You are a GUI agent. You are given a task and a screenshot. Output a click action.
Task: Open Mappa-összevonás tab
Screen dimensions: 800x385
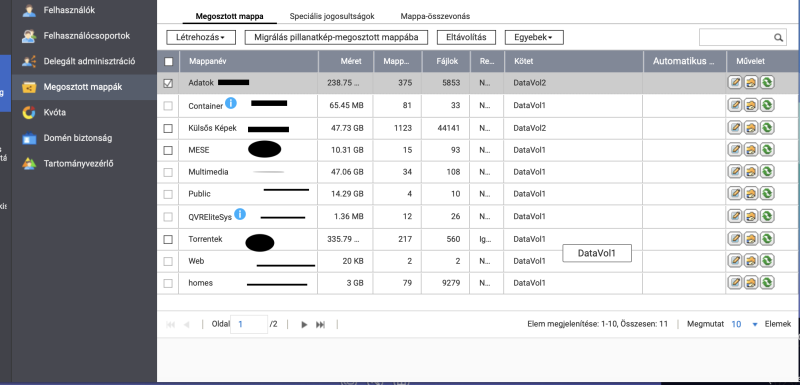pyautogui.click(x=435, y=16)
